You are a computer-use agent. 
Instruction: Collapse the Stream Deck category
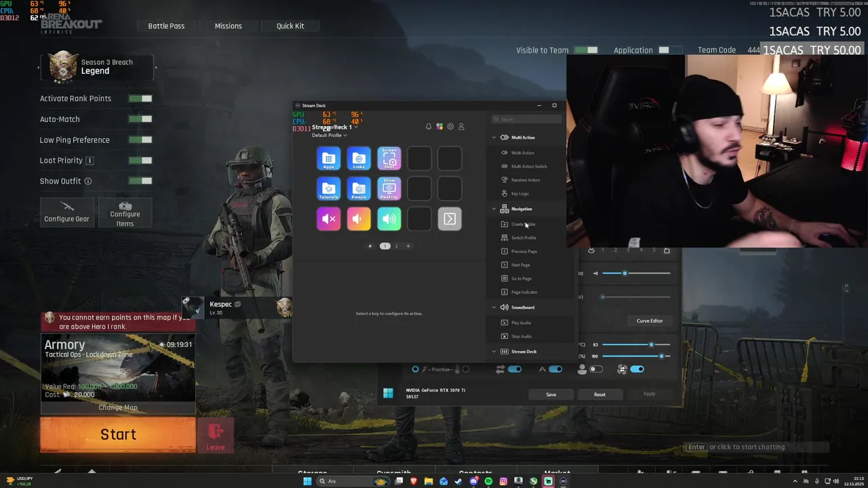click(494, 352)
